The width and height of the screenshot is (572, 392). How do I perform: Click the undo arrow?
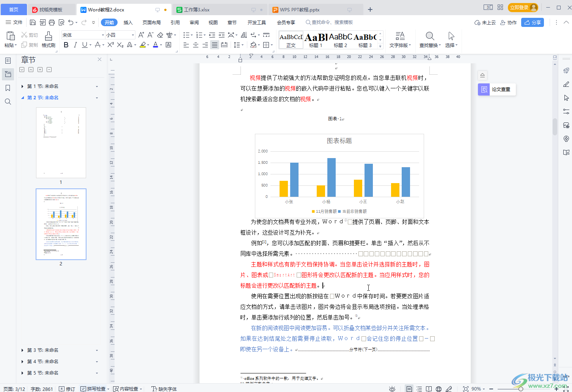[x=71, y=22]
